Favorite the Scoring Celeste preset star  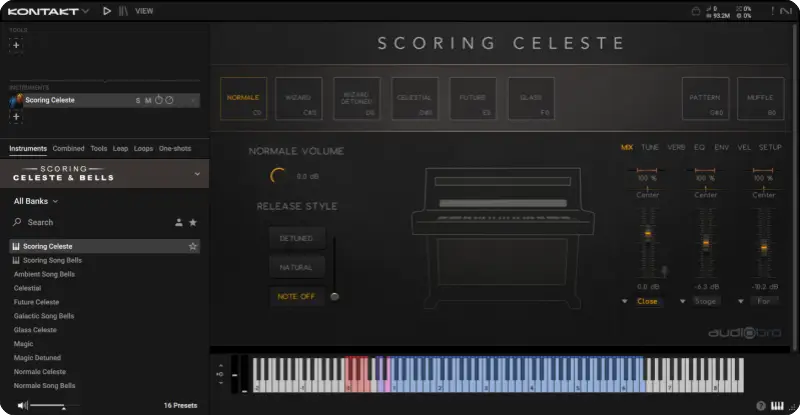(x=193, y=247)
